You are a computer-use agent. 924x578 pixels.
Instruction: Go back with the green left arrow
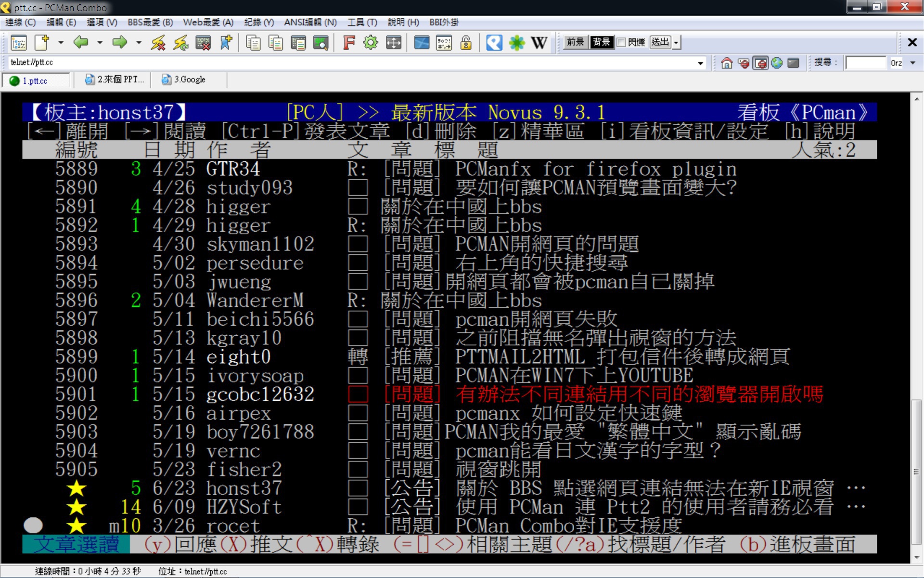pos(81,42)
